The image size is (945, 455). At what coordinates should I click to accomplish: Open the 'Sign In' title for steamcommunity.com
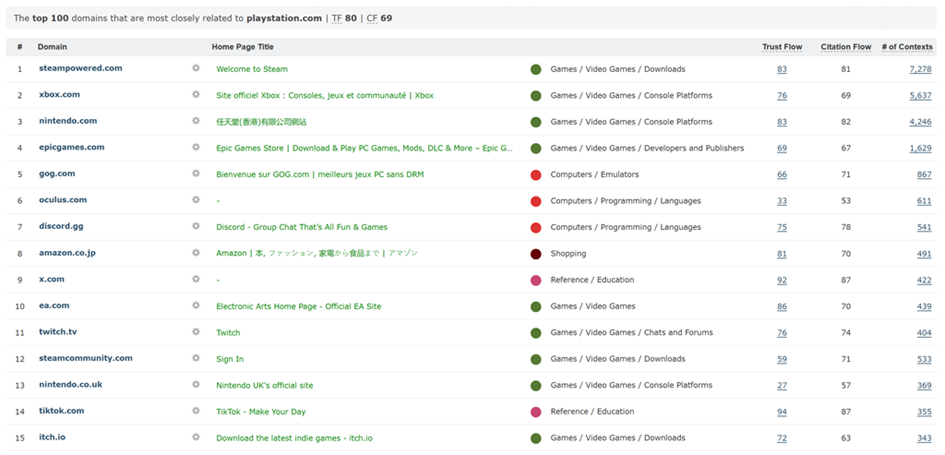point(230,359)
